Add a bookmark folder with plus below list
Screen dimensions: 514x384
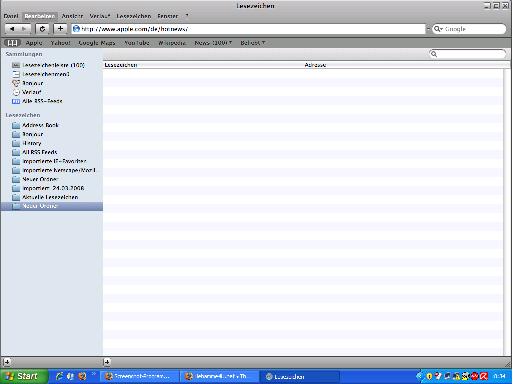[x=107, y=362]
